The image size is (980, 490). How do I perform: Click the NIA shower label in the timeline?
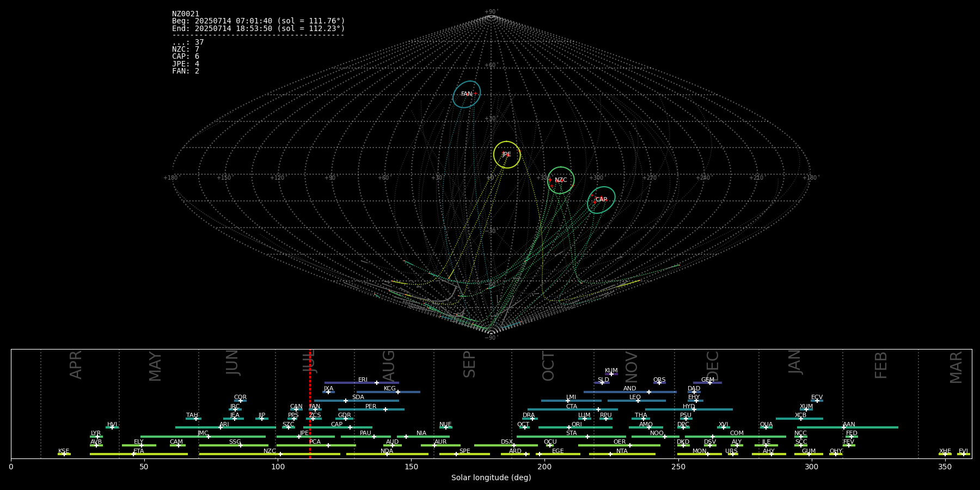(422, 433)
